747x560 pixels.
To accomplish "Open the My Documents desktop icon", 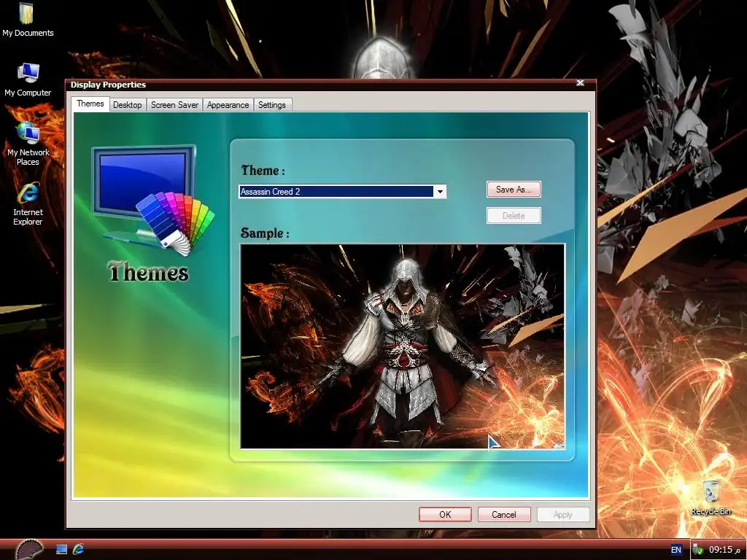I will tap(28, 20).
